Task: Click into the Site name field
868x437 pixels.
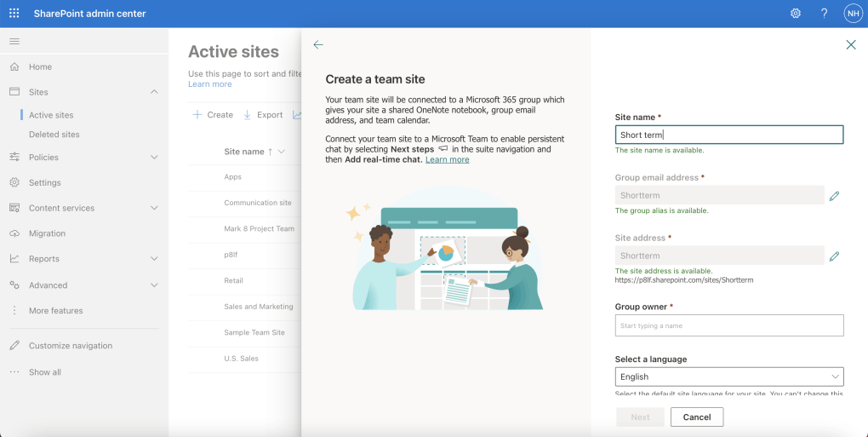Action: coord(729,135)
